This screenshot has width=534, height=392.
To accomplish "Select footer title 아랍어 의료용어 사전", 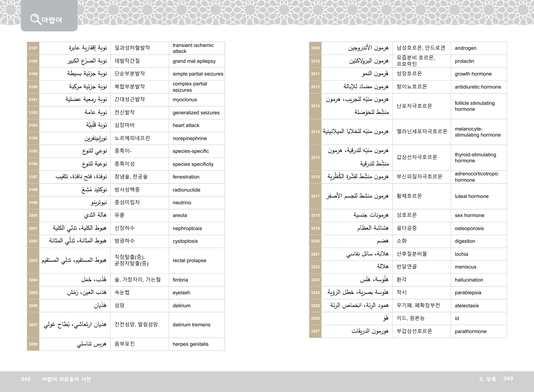I will [x=66, y=379].
